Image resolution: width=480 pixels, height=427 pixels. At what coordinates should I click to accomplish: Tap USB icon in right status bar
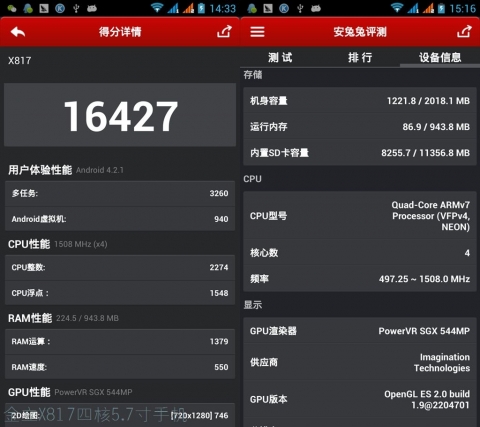300,8
